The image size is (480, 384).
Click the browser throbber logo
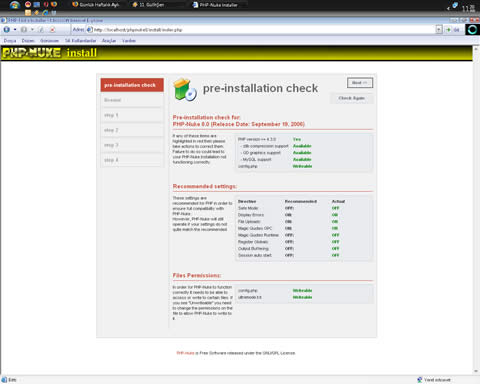[x=472, y=30]
